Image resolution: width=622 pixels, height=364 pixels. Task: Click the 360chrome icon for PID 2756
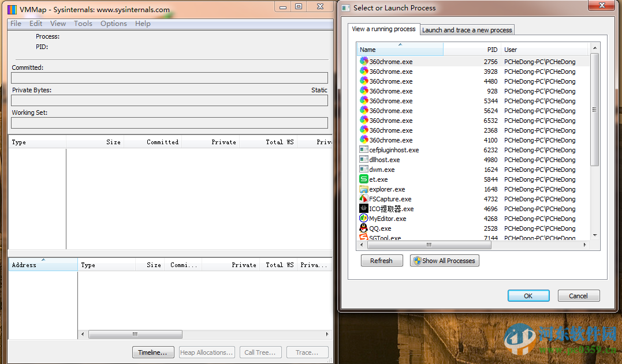pyautogui.click(x=364, y=61)
